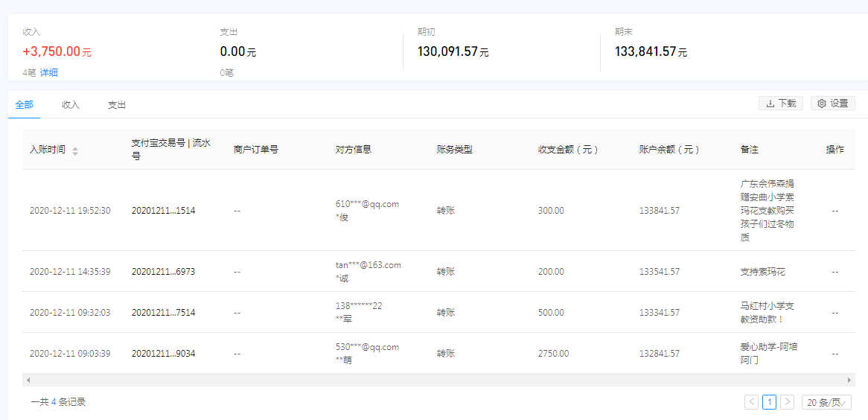Screen dimensions: 868x420
Task: Click the 账户余额（元） column header
Action: click(669, 150)
